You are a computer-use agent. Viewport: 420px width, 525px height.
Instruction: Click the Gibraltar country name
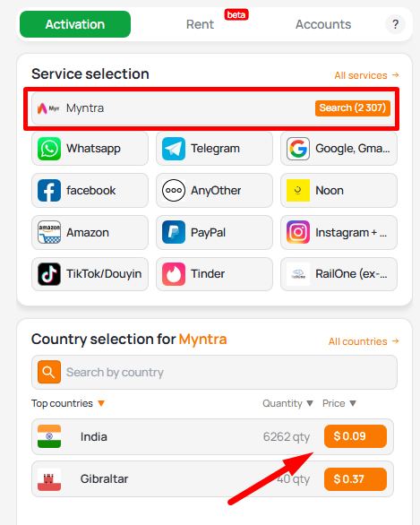[104, 478]
